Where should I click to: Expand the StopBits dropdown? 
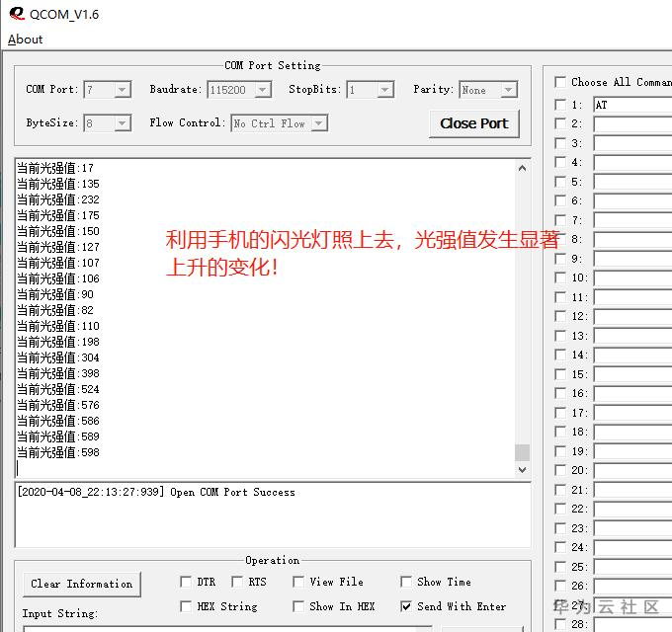(384, 90)
